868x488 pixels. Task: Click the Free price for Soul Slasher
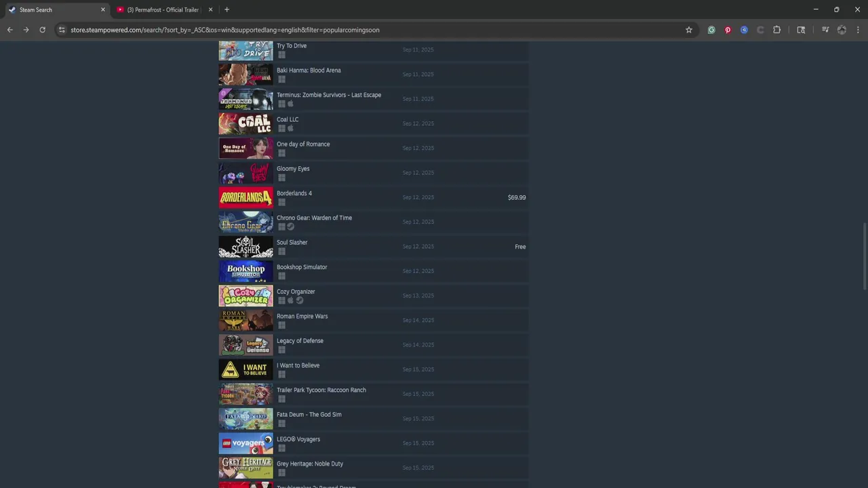tap(520, 247)
